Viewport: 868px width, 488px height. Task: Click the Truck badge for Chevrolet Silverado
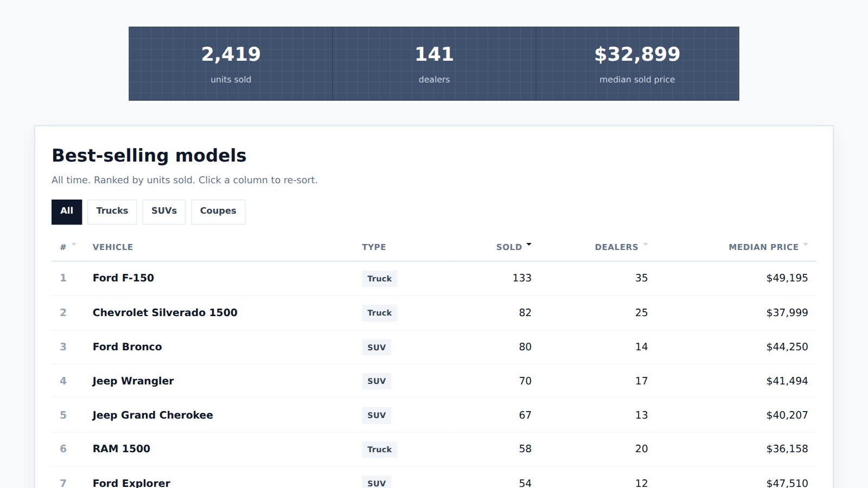[x=379, y=313]
